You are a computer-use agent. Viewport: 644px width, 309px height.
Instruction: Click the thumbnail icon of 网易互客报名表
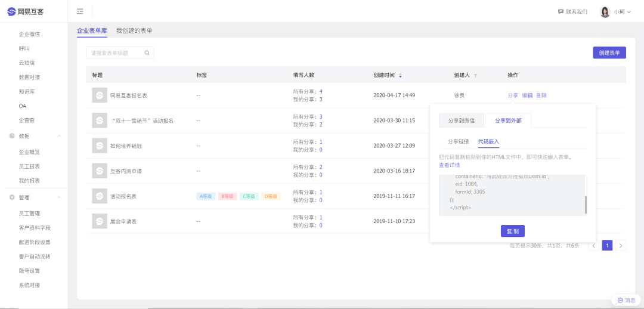(99, 95)
